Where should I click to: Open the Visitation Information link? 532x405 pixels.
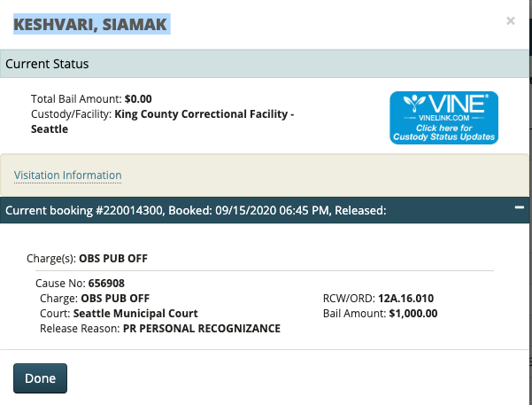[68, 175]
